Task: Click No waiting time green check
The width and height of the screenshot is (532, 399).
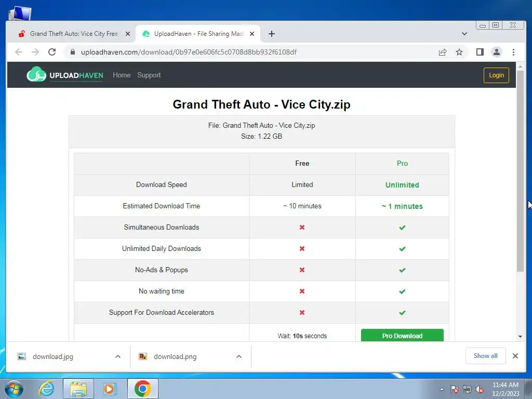Action: pyautogui.click(x=402, y=291)
